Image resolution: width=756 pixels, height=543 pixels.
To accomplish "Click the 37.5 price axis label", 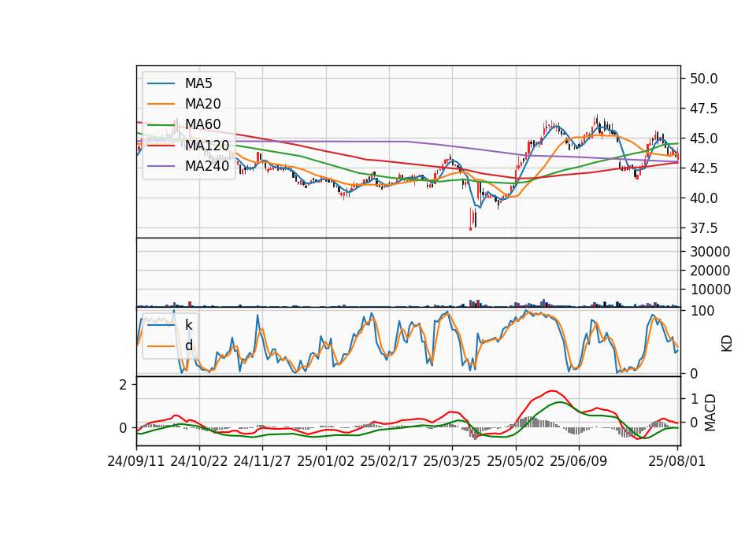I will click(x=703, y=228).
